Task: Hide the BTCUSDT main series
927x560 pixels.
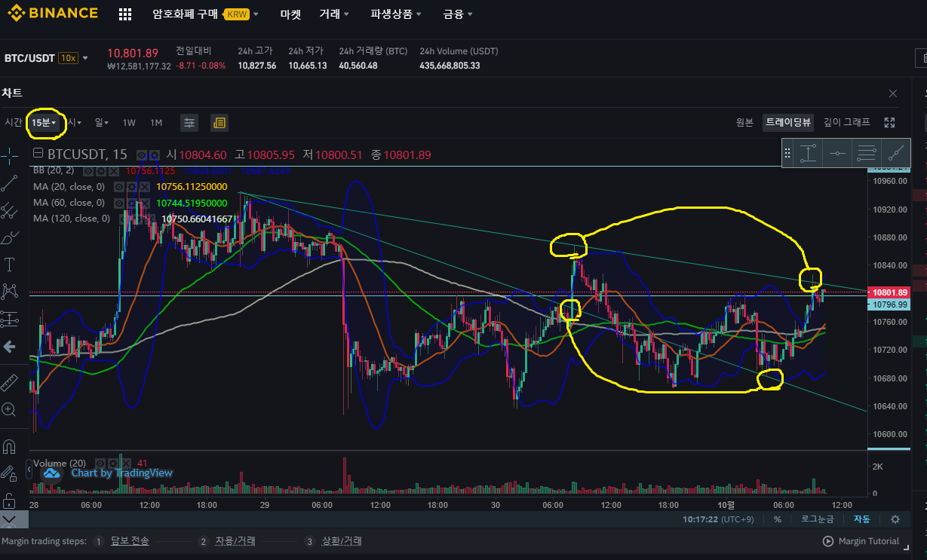Action: (x=141, y=155)
